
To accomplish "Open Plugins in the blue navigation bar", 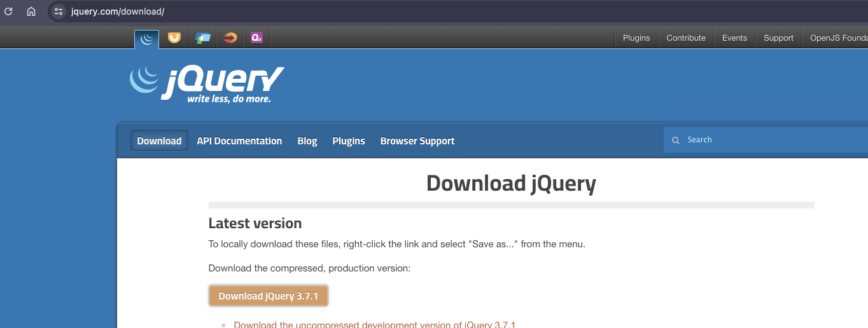I will pyautogui.click(x=349, y=141).
